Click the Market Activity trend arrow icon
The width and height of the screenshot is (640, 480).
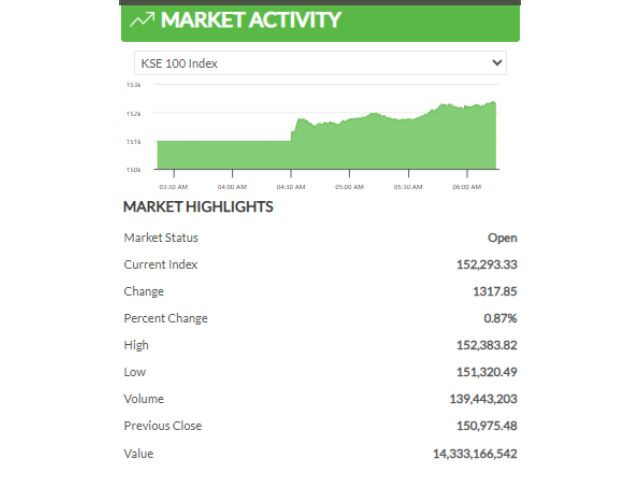[142, 20]
